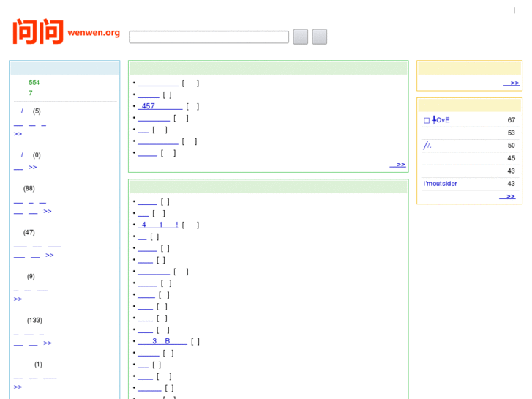Open the question link containing '3 B'

(162, 341)
